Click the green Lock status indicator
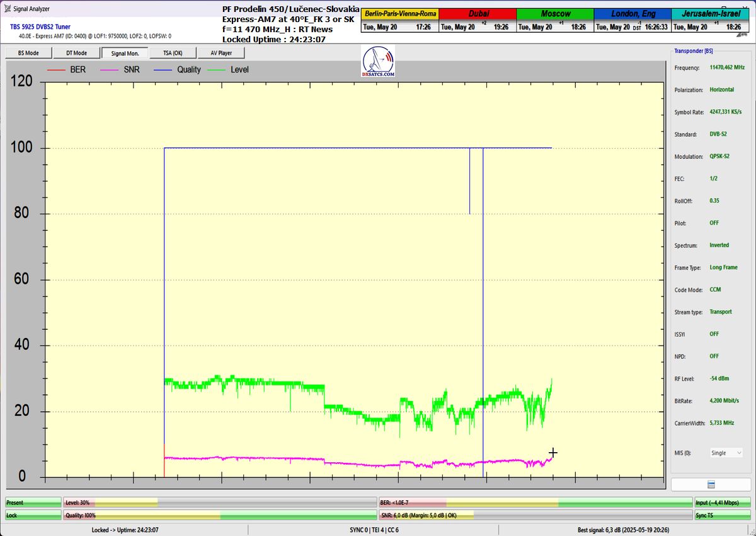This screenshot has height=536, width=756. 33,515
